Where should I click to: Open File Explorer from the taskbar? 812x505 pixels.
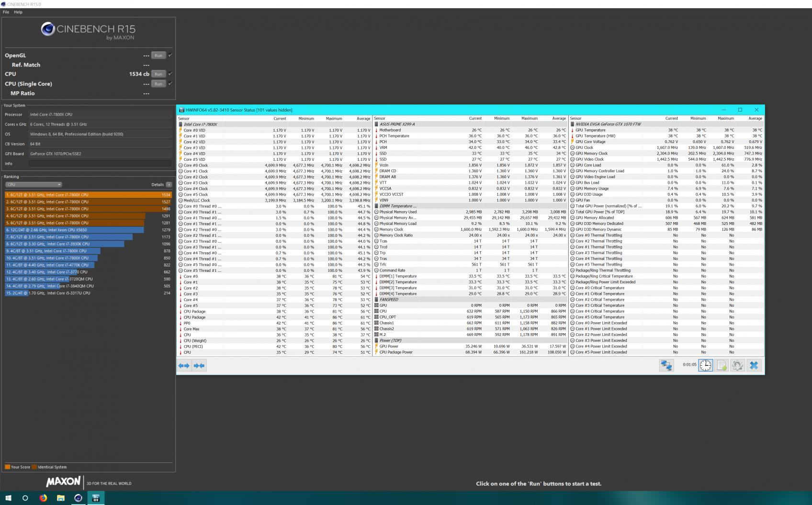(x=61, y=498)
